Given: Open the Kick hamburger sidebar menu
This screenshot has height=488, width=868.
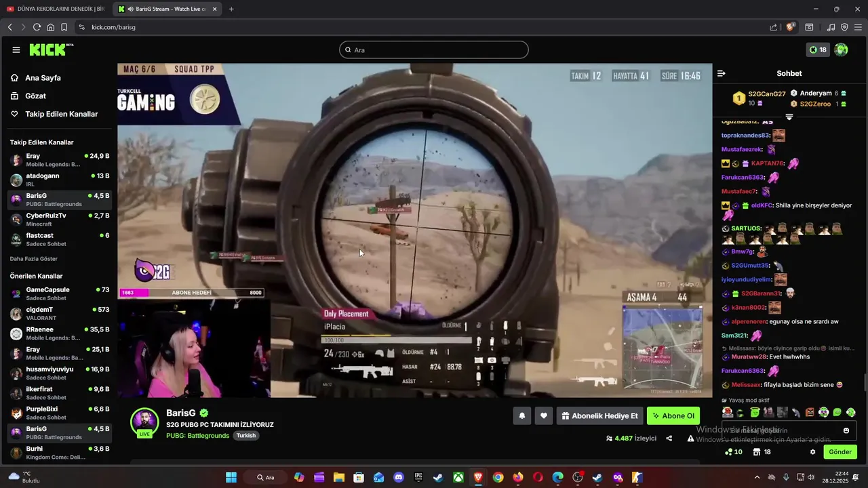Looking at the screenshot, I should point(16,49).
